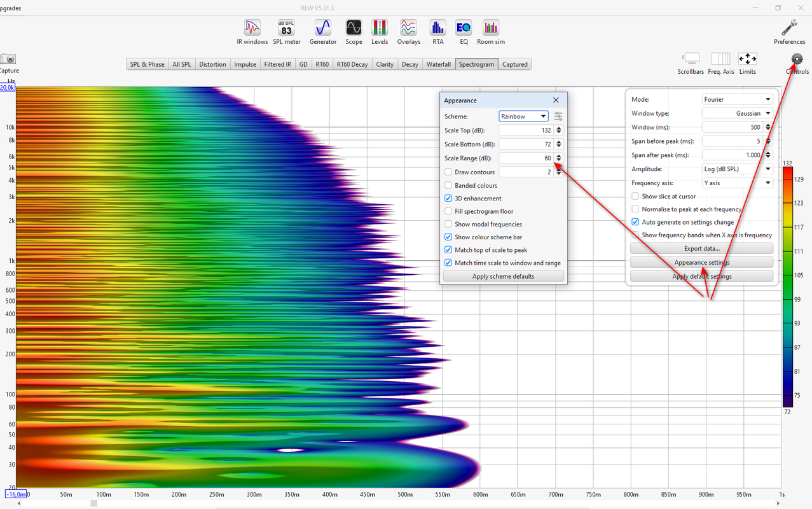Enable Draw contours checkbox
The image size is (812, 509).
(448, 172)
